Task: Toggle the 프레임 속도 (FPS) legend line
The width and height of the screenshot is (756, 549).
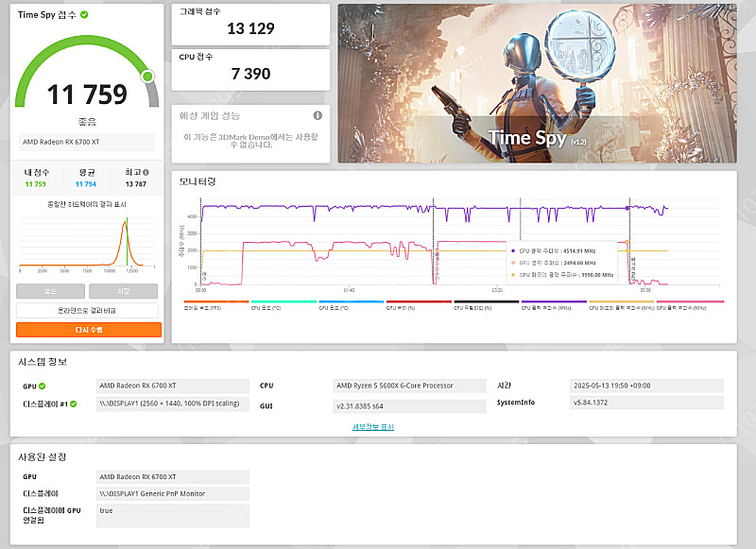Action: click(x=216, y=305)
